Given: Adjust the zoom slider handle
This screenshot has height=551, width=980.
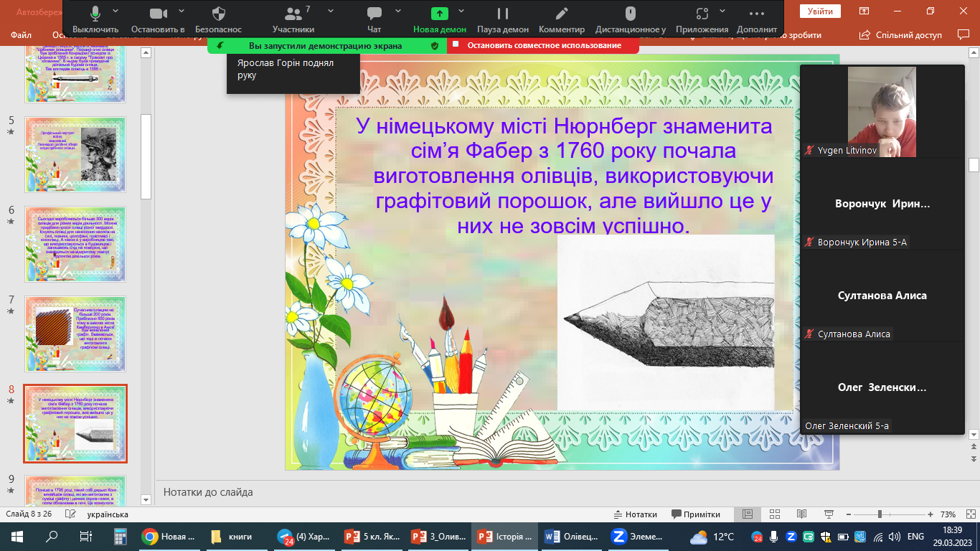Looking at the screenshot, I should pyautogui.click(x=880, y=514).
